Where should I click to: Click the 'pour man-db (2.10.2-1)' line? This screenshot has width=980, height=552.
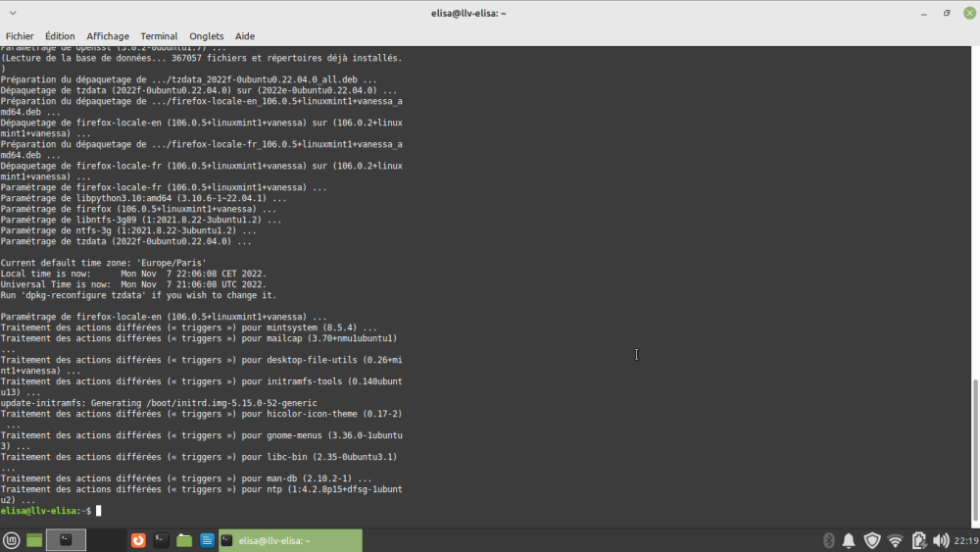pos(185,478)
